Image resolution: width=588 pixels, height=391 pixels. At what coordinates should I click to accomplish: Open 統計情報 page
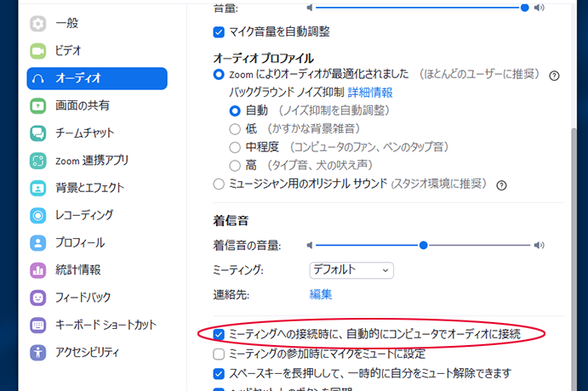click(x=97, y=270)
